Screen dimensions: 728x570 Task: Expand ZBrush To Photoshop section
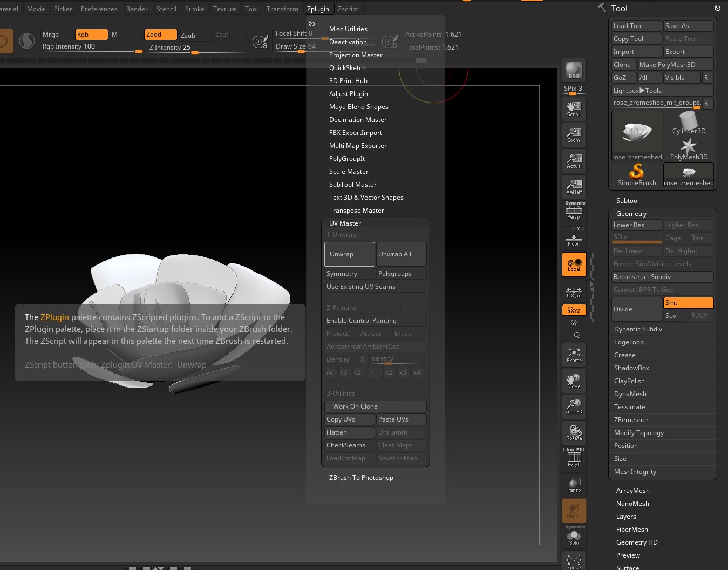(361, 478)
